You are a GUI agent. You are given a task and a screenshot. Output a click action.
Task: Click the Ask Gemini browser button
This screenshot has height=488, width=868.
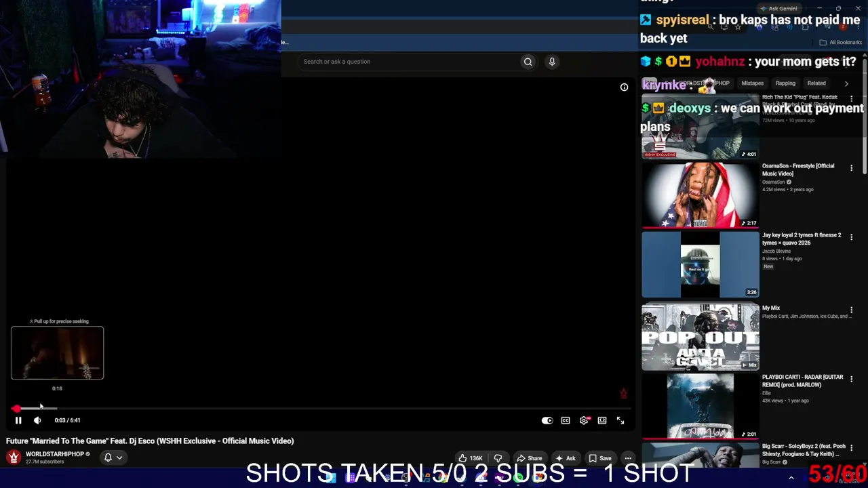pos(779,9)
